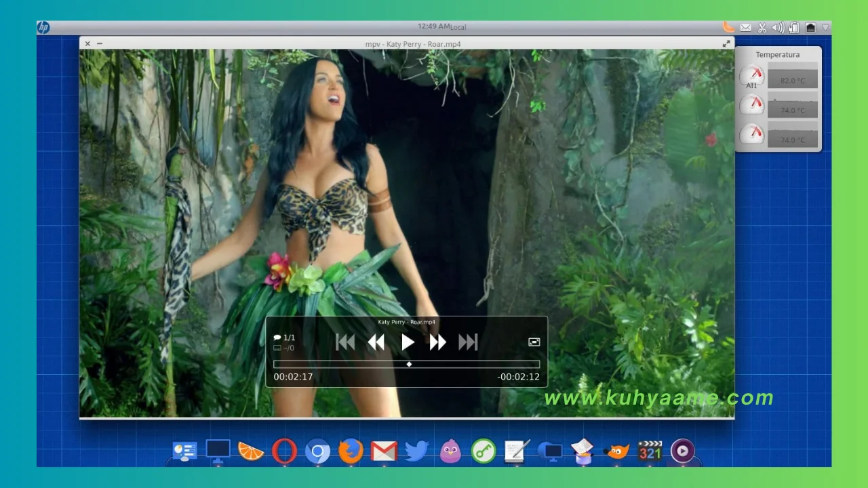
Task: Open the green key password dock icon
Action: pos(484,451)
